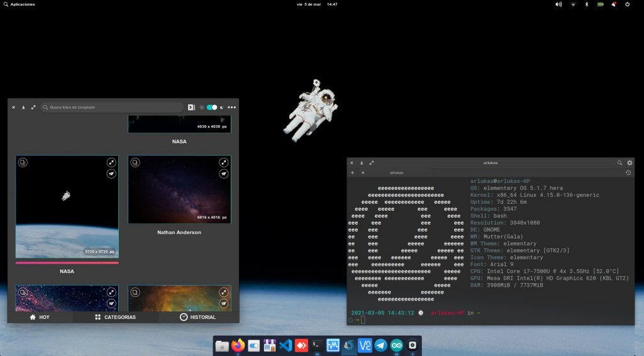Open the terminal settings gear menu
The width and height of the screenshot is (644, 356).
click(629, 163)
